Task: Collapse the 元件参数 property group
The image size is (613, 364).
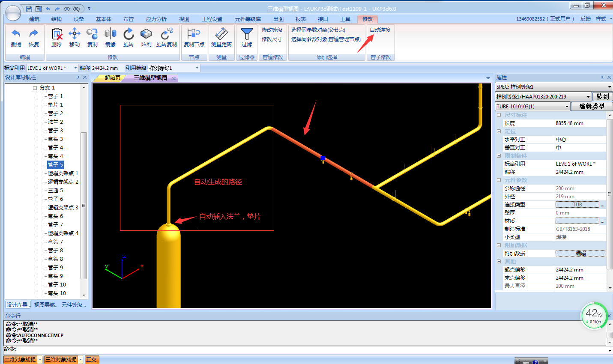Action: [x=499, y=180]
